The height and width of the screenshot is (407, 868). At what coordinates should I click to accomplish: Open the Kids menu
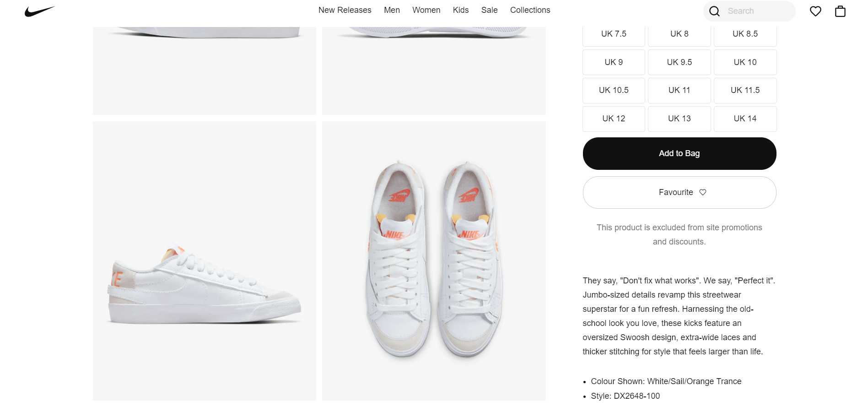click(x=460, y=10)
